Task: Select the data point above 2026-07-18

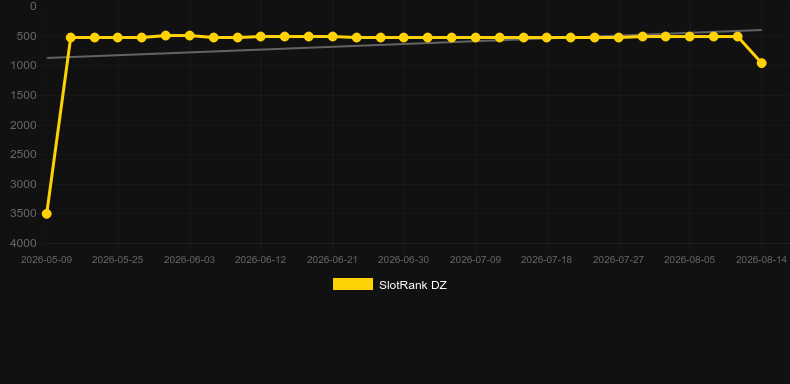Action: 547,37
